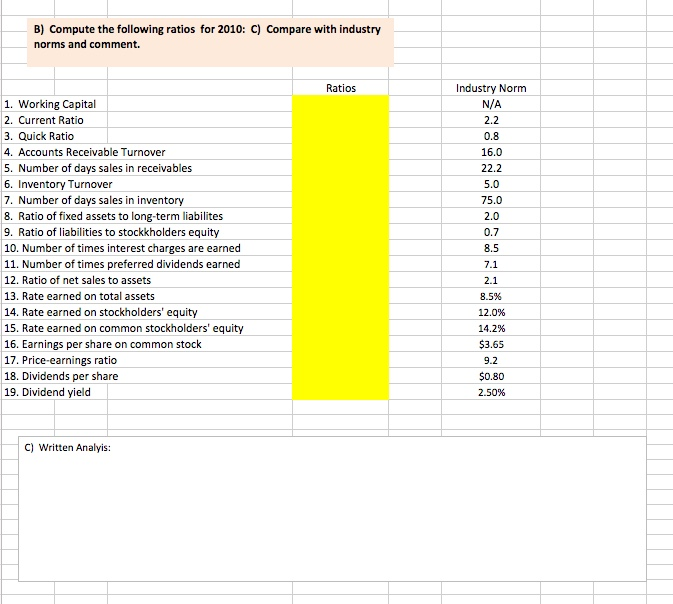Select industry norm value 75.0
This screenshot has height=604, width=673.
click(x=491, y=200)
